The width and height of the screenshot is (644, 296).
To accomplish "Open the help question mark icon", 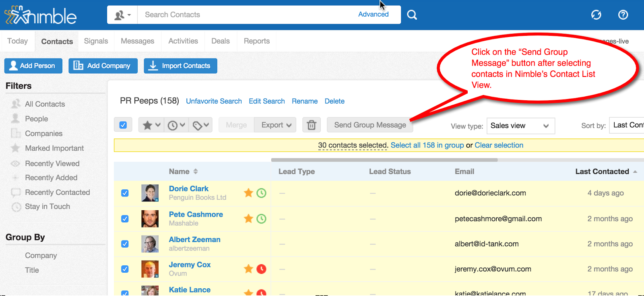I will pyautogui.click(x=623, y=15).
